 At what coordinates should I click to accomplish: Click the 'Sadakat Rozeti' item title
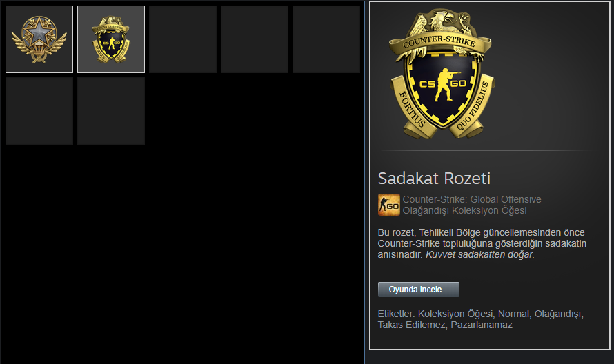[x=434, y=179]
